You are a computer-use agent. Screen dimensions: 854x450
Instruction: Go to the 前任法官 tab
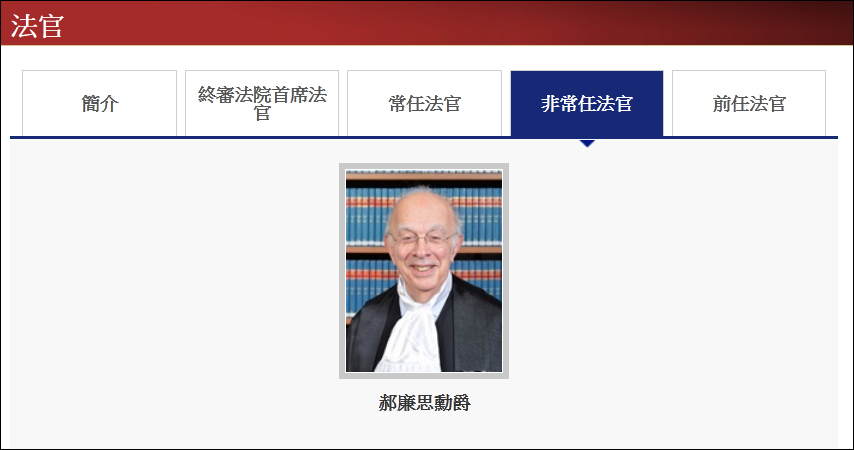(x=749, y=103)
